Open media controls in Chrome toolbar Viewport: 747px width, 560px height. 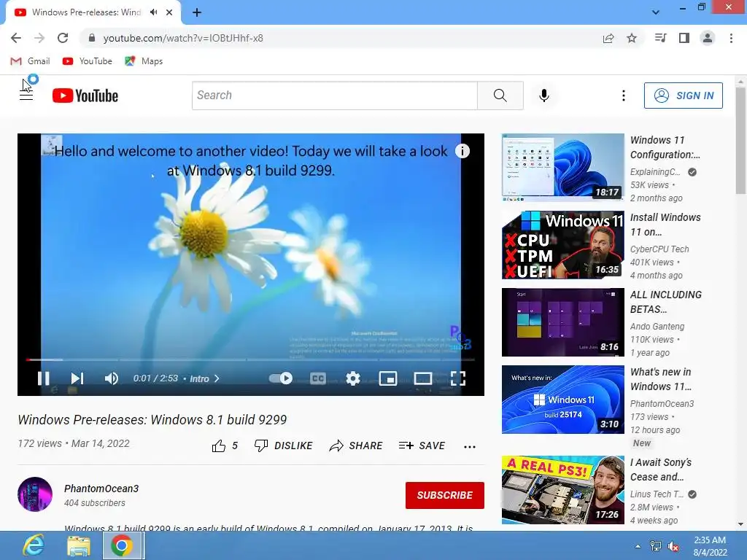click(660, 38)
